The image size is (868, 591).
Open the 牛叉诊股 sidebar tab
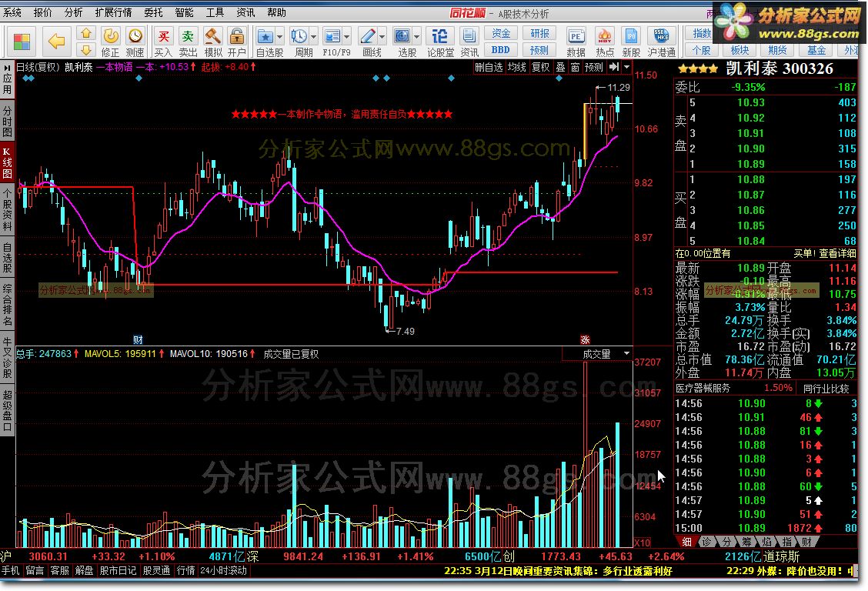[x=7, y=357]
